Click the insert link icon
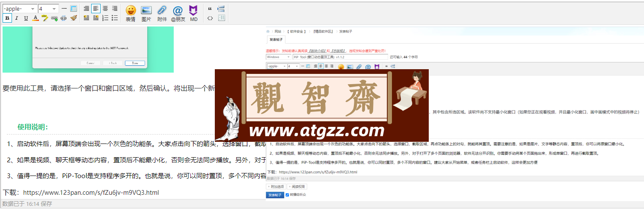Viewport: 644px width, 211px height. tap(54, 18)
